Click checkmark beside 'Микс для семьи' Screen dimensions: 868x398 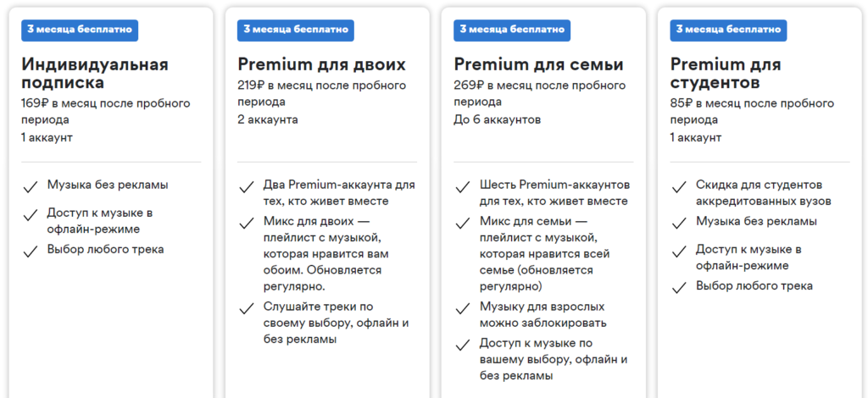463,224
